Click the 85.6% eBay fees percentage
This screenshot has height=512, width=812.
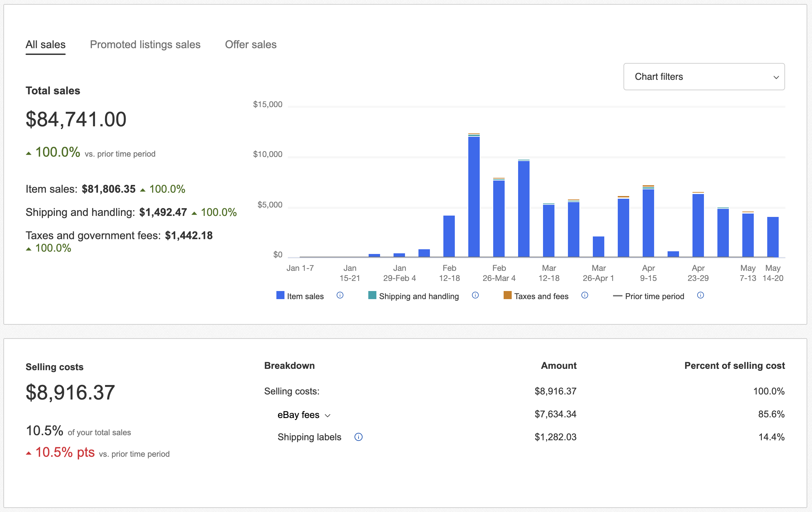(771, 414)
